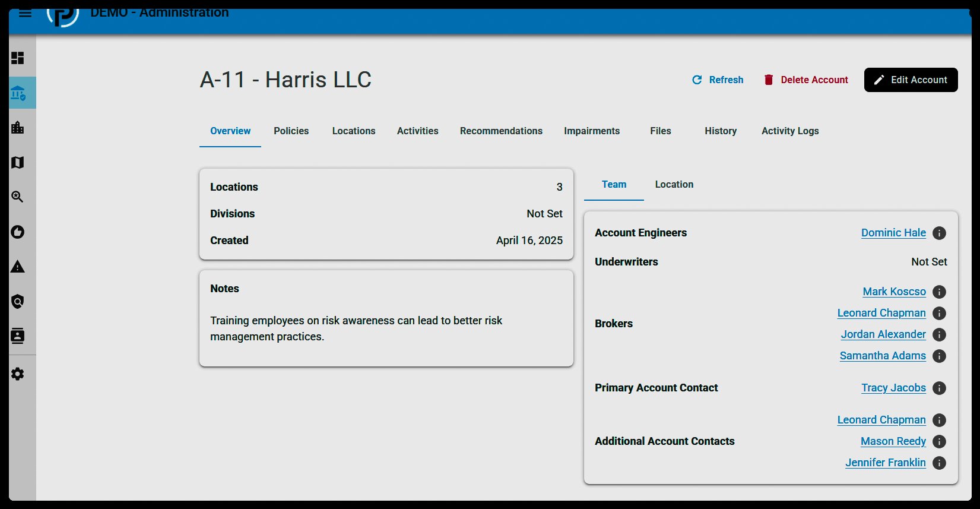Image resolution: width=980 pixels, height=509 pixels.
Task: Open the warning triangle sidebar icon
Action: click(18, 267)
